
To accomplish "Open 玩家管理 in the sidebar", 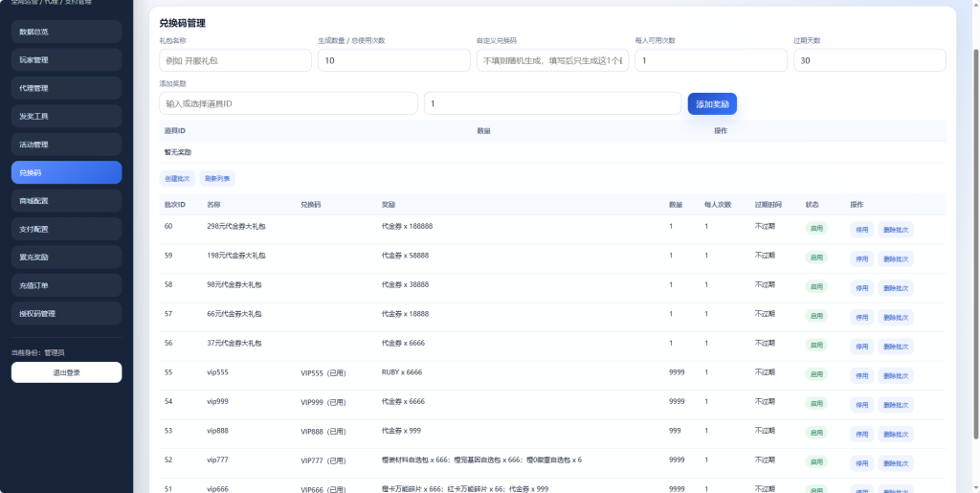I will [x=66, y=60].
